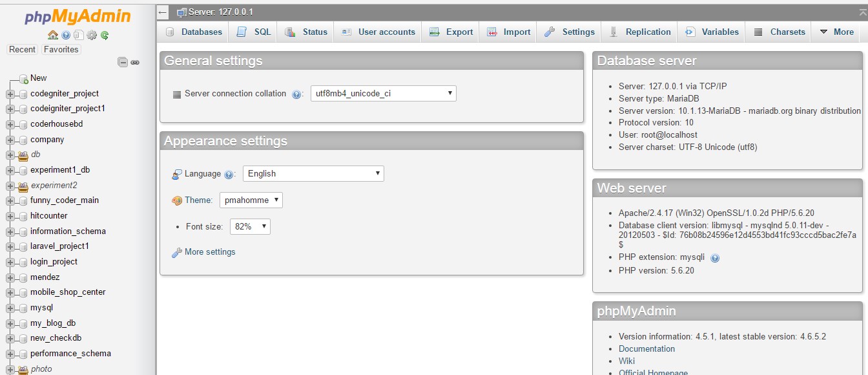Click Server: 127.0.0.1 breadcrumb link
The image size is (868, 375).
coord(221,12)
